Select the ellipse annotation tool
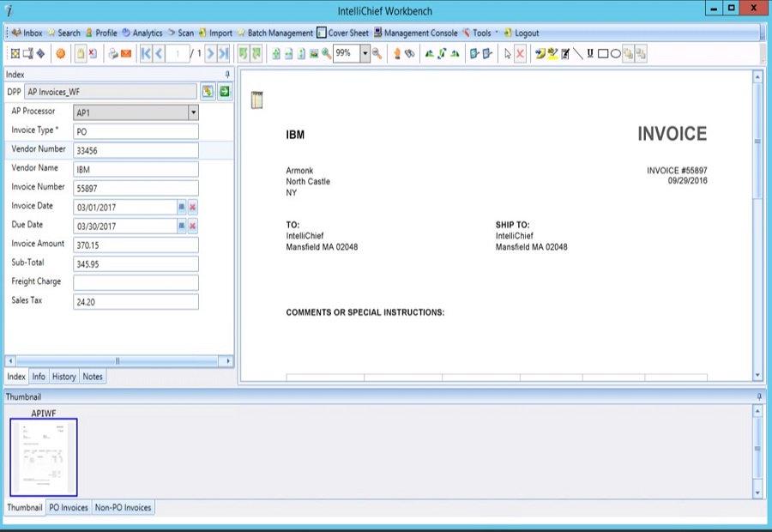The image size is (772, 532). coord(615,54)
